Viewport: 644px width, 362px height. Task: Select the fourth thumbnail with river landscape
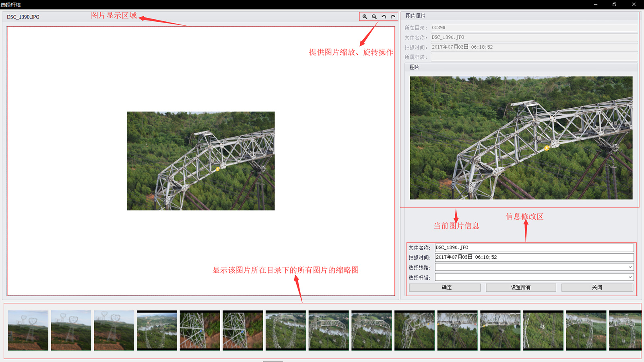(x=157, y=330)
